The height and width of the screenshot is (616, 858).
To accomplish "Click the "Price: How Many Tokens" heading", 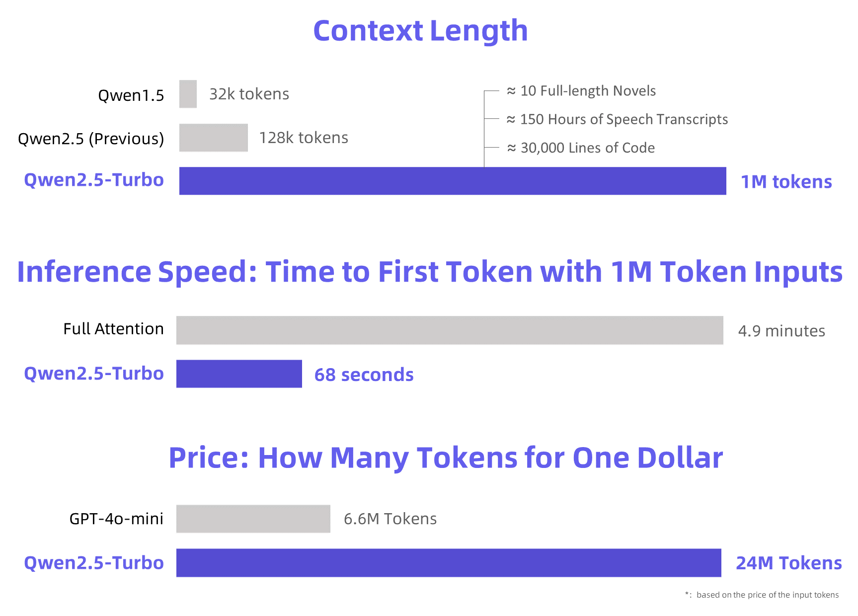I will click(x=445, y=458).
